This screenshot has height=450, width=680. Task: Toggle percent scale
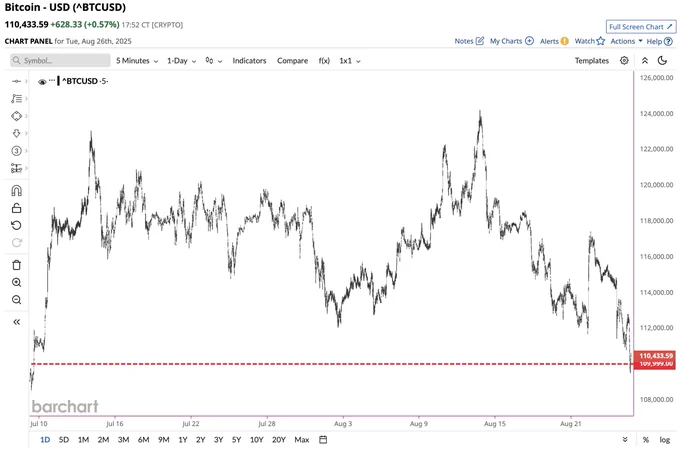click(x=646, y=440)
